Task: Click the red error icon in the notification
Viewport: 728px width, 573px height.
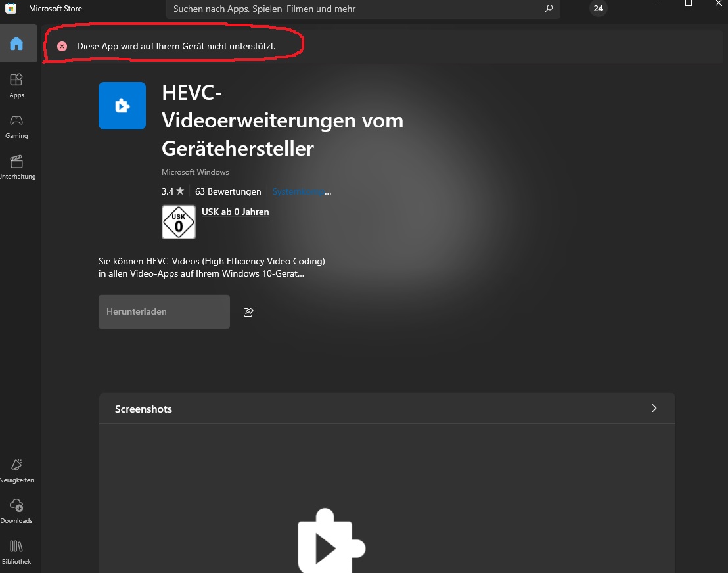Action: click(x=62, y=47)
